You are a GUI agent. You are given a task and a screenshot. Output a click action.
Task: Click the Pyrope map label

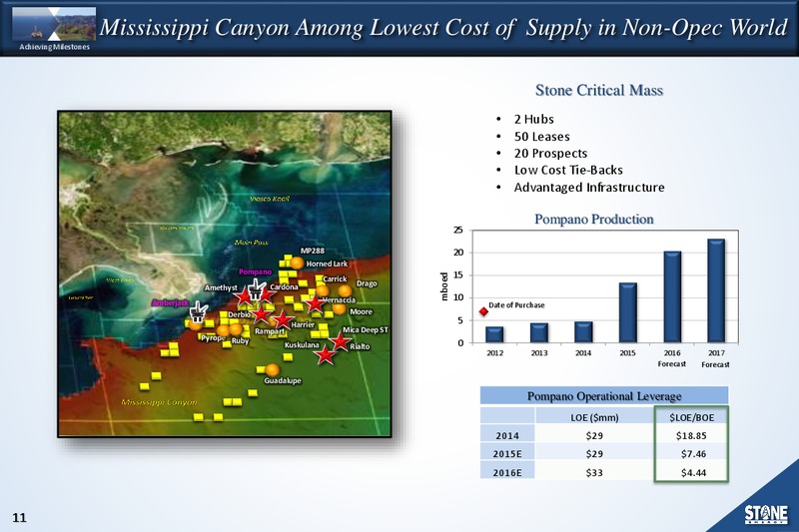tap(214, 338)
